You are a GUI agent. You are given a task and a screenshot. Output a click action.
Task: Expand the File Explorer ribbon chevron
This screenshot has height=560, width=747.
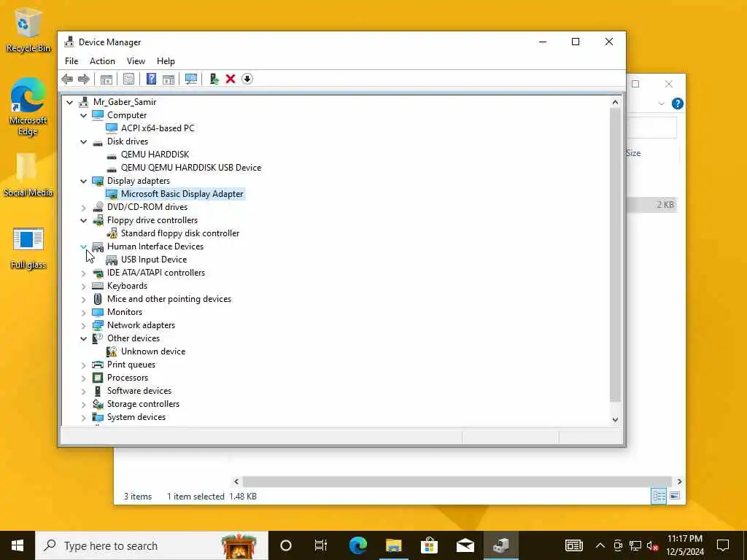661,104
